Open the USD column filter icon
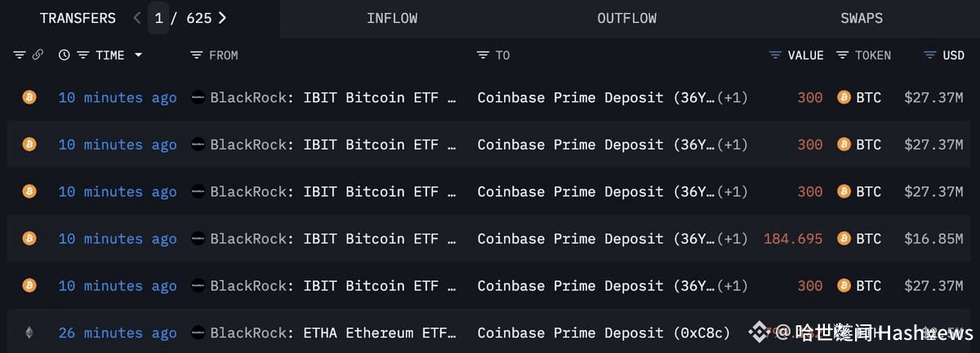The image size is (980, 353). (929, 55)
